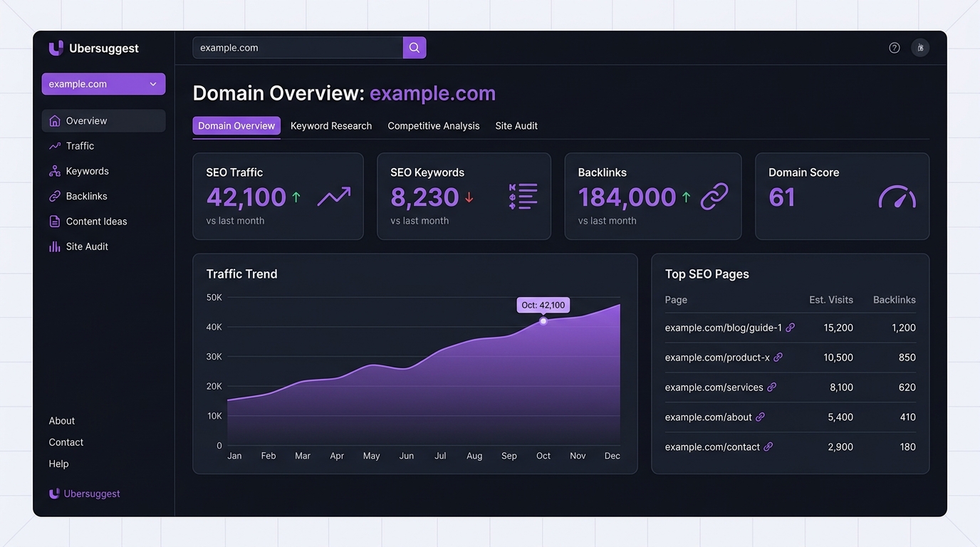Select Overview in the sidebar
The width and height of the screenshot is (980, 547).
pos(103,121)
